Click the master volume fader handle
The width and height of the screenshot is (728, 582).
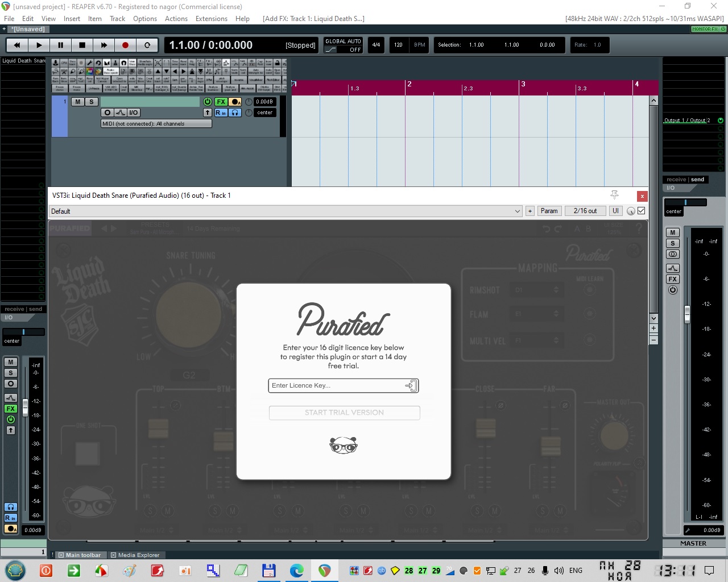[687, 314]
